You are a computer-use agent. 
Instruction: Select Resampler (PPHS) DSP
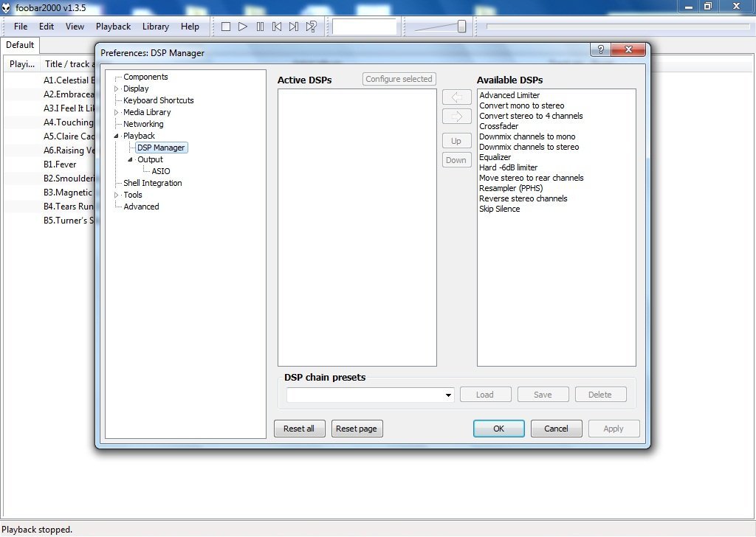511,188
